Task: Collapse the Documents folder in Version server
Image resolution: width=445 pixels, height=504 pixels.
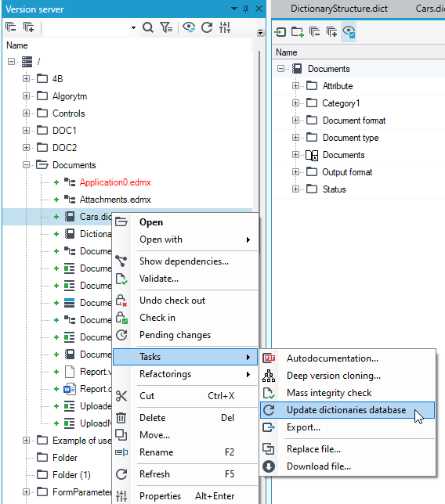Action: tap(27, 165)
